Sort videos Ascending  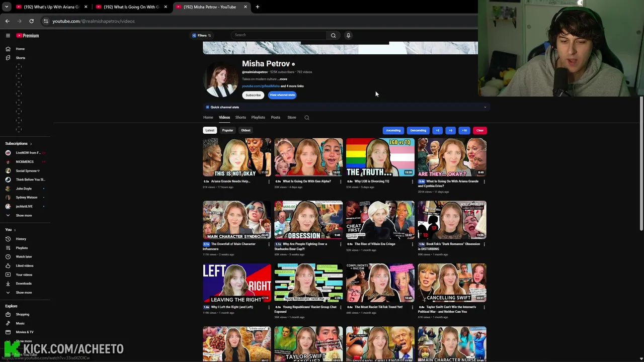coord(393,131)
